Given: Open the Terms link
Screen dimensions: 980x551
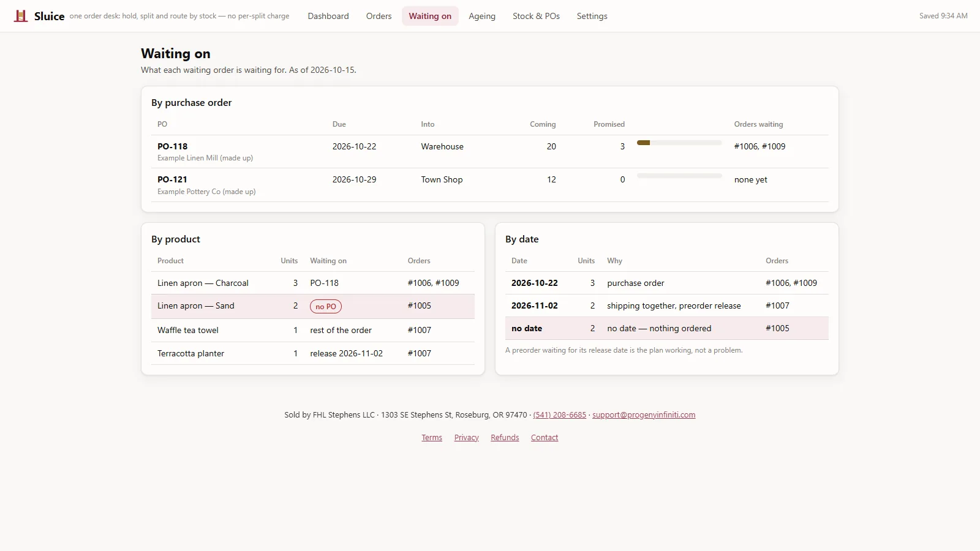Looking at the screenshot, I should coord(432,437).
